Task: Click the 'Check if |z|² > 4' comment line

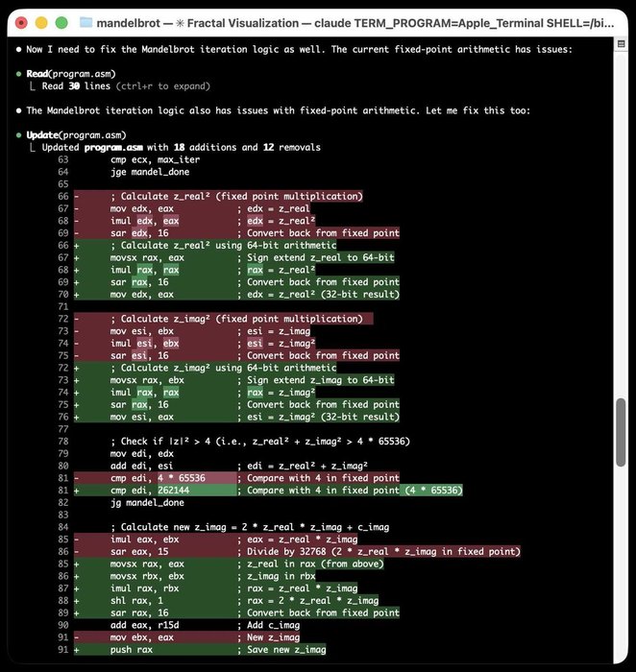Action: pyautogui.click(x=260, y=442)
